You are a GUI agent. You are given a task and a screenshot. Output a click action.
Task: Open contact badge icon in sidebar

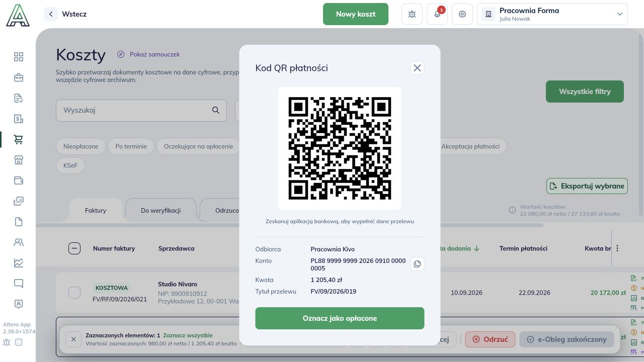pos(19,304)
